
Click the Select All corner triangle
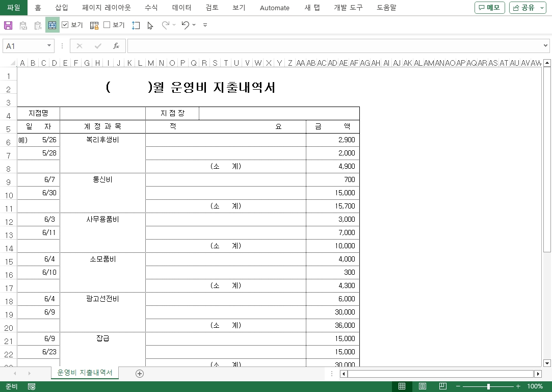click(x=13, y=63)
